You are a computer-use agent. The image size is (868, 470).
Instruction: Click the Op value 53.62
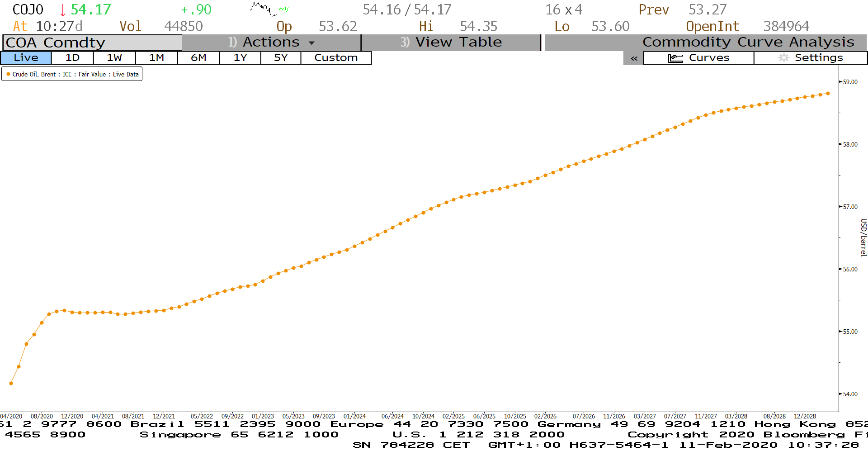338,26
